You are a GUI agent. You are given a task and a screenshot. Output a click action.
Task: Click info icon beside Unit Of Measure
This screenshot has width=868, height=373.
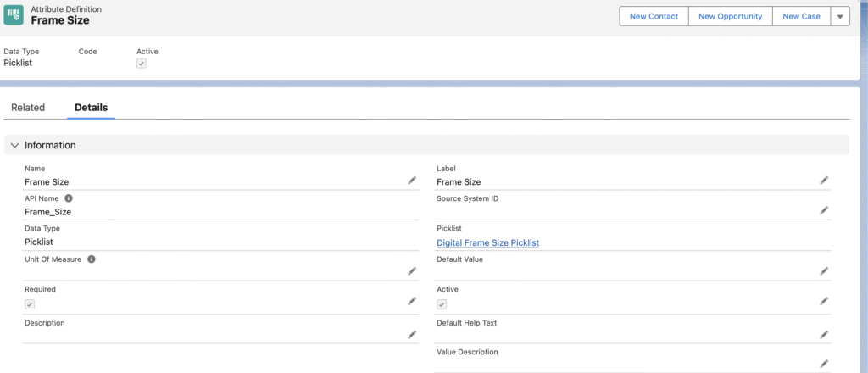92,259
